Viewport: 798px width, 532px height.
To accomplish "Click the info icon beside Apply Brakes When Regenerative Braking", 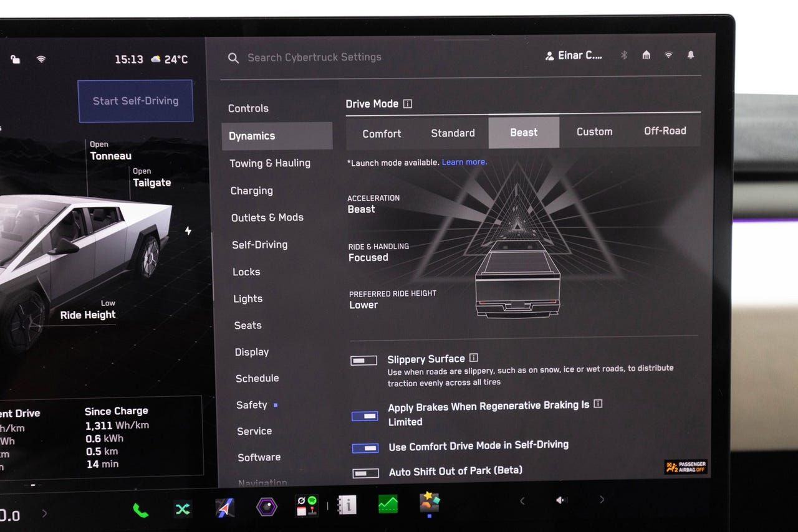I will tap(598, 404).
